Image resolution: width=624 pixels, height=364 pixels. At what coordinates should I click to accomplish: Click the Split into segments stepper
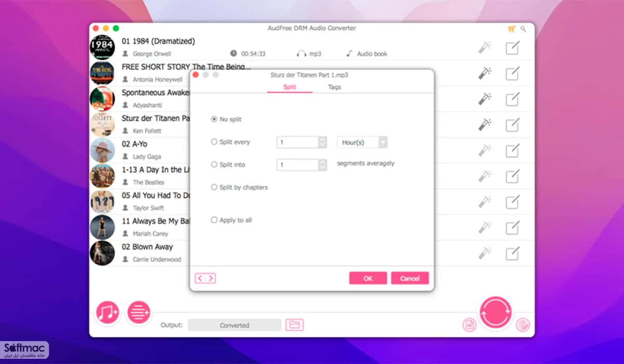click(x=322, y=165)
